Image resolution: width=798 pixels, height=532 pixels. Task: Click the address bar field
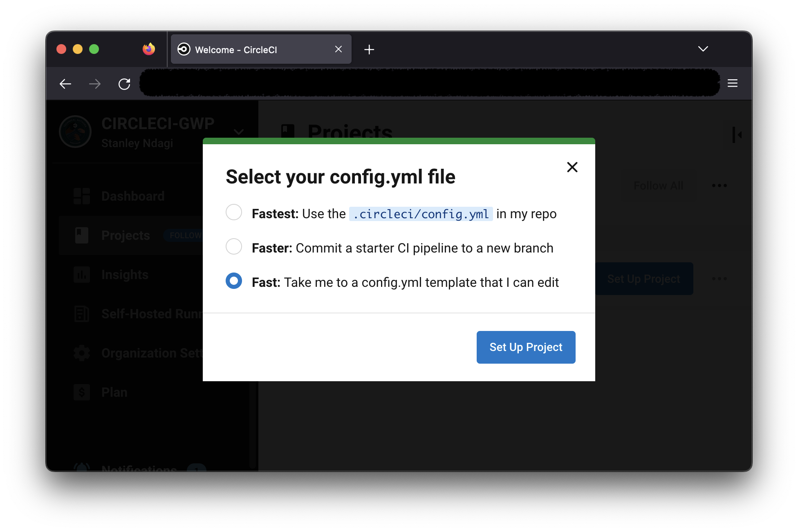point(429,83)
